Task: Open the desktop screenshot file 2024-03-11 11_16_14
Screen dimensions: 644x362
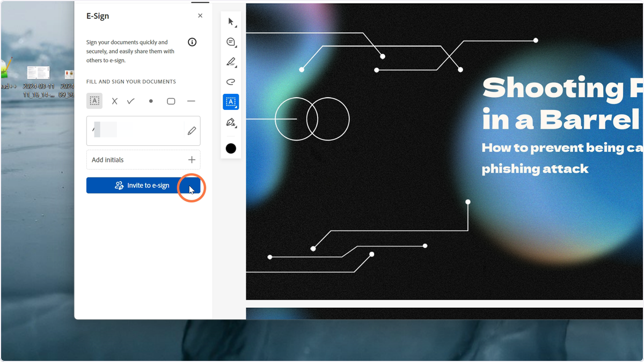Action: pyautogui.click(x=39, y=82)
